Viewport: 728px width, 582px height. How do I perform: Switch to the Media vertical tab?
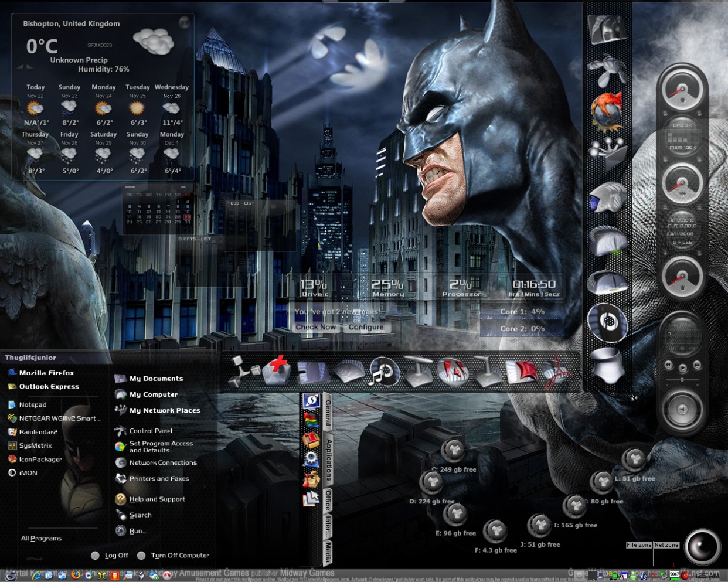[x=328, y=552]
